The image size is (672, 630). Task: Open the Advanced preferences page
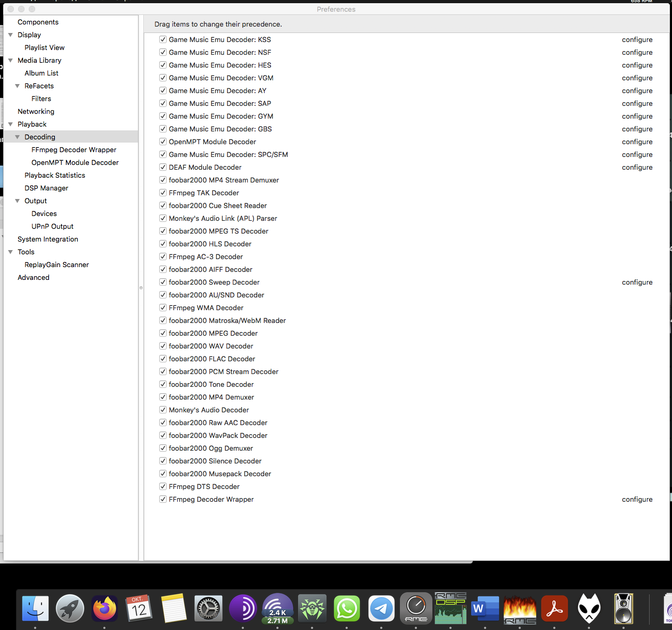click(34, 277)
